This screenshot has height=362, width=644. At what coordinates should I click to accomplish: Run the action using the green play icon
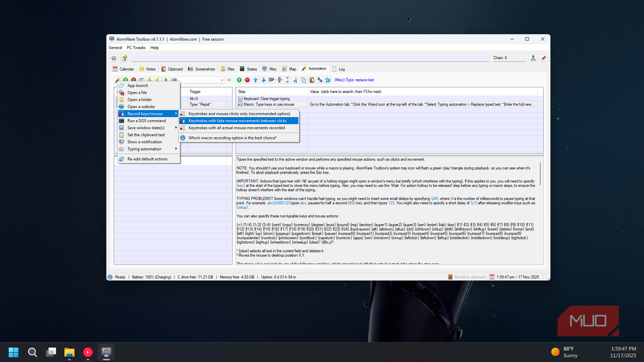click(165, 80)
